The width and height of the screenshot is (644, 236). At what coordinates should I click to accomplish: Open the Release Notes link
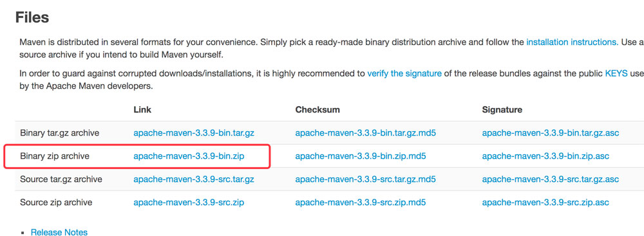pyautogui.click(x=59, y=232)
